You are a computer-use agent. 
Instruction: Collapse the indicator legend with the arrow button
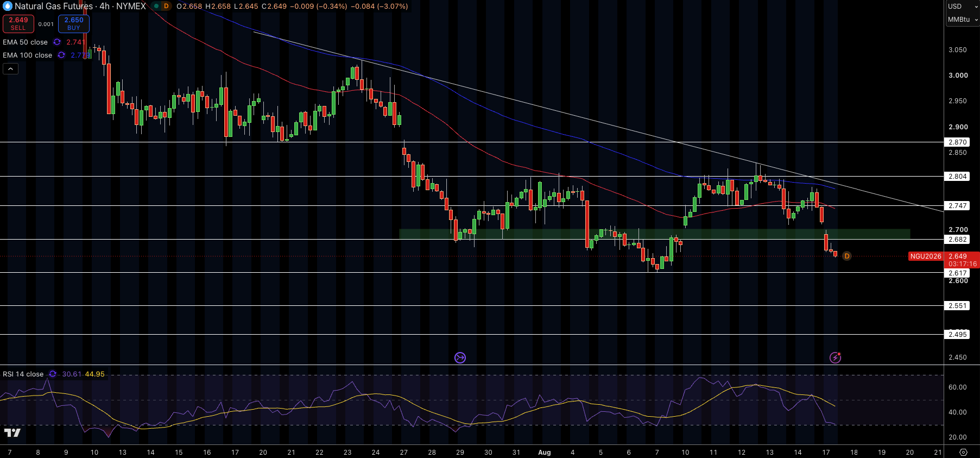(x=10, y=68)
